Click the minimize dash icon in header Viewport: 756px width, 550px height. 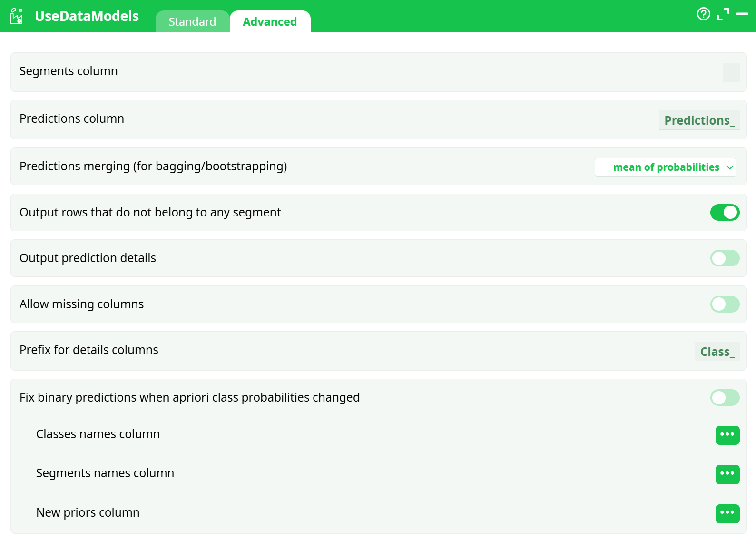pos(742,14)
